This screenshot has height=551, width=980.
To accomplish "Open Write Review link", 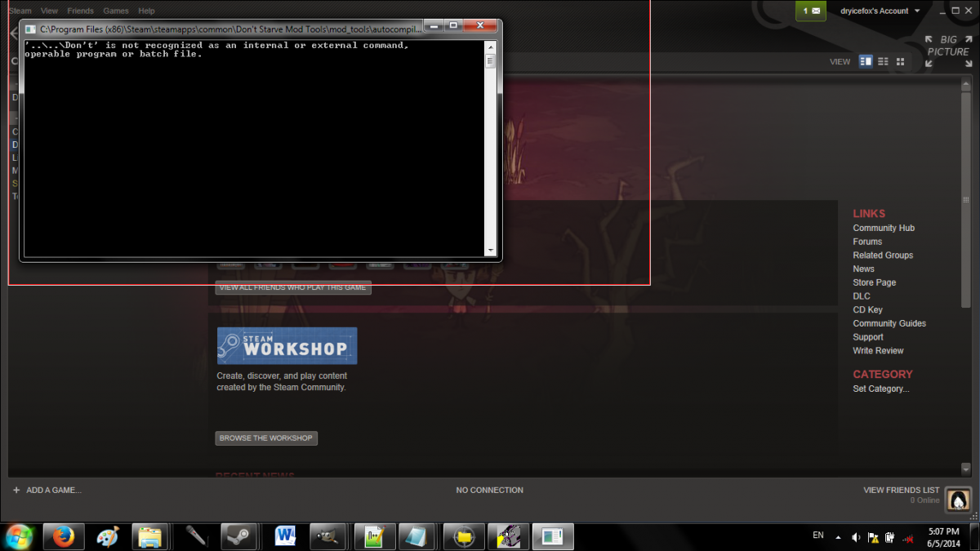I will click(x=878, y=350).
